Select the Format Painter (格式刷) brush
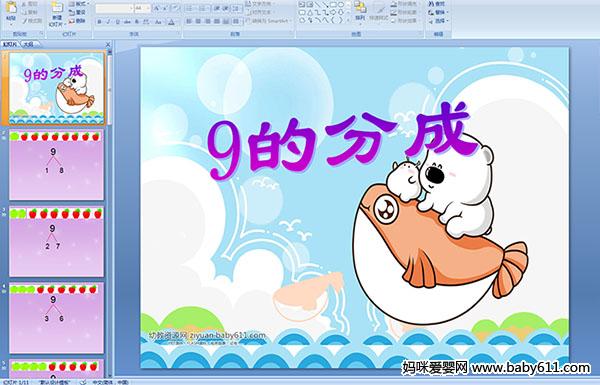Image resolution: width=600 pixels, height=385 pixels. click(24, 21)
